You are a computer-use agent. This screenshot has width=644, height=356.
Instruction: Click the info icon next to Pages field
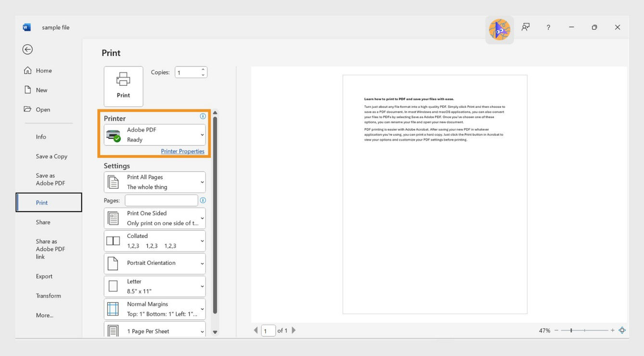pos(203,200)
